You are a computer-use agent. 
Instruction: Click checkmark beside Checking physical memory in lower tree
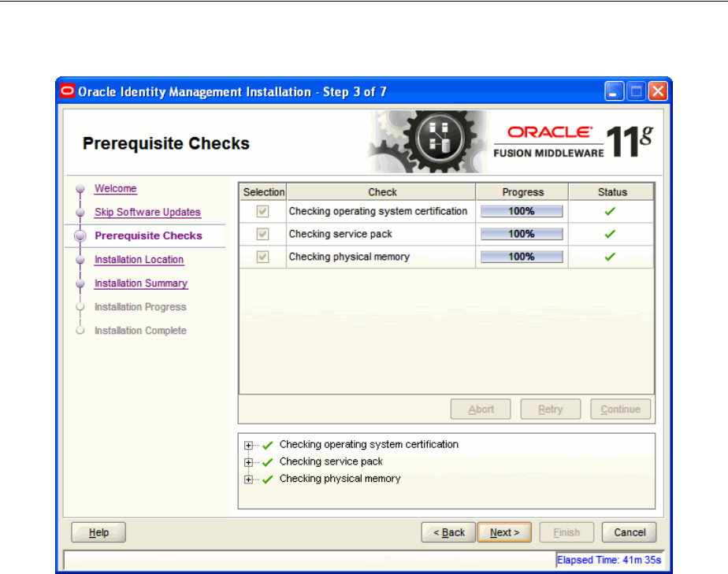point(267,480)
